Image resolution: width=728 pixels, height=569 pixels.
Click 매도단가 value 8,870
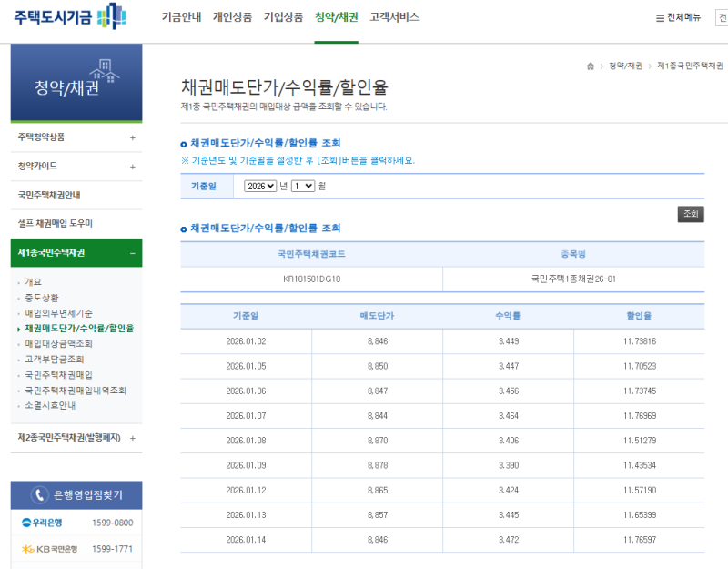pos(378,441)
